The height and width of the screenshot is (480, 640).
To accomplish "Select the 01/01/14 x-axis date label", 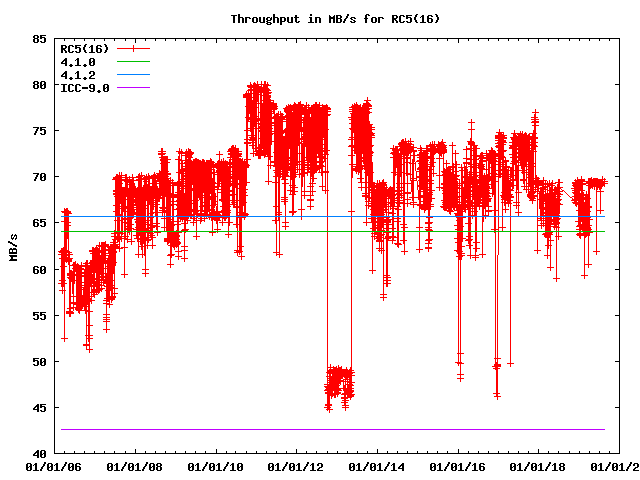I will pyautogui.click(x=377, y=466).
